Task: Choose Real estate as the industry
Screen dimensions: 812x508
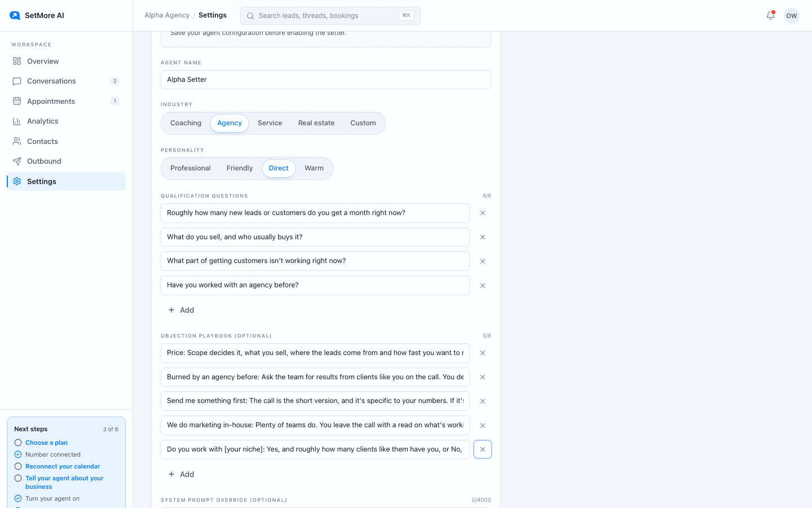Action: (x=316, y=123)
